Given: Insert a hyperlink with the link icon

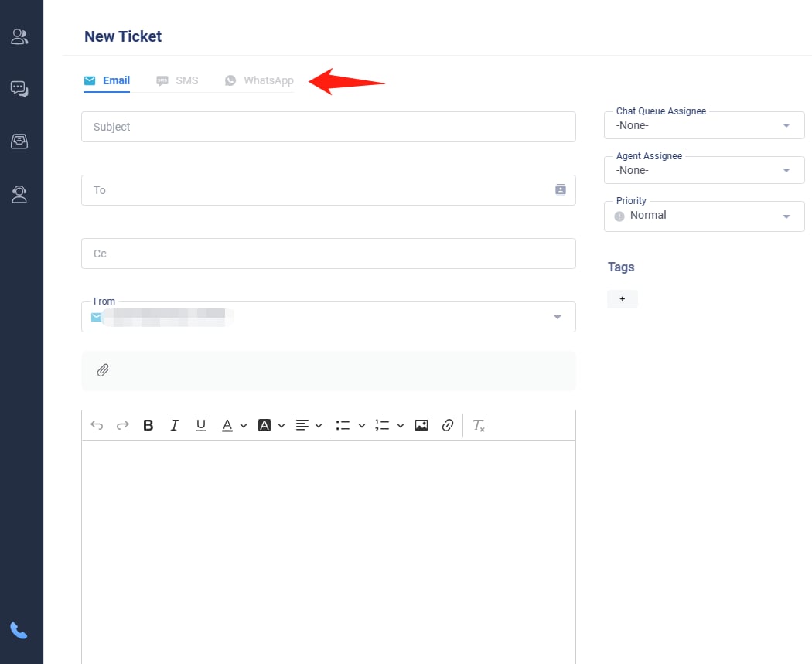Looking at the screenshot, I should pyautogui.click(x=447, y=425).
